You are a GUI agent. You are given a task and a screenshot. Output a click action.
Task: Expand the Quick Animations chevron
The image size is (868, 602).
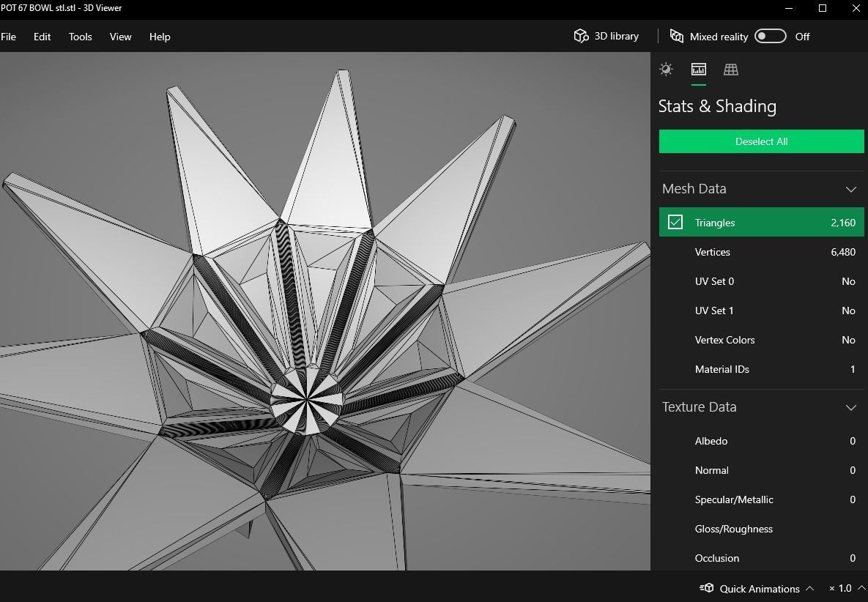809,588
